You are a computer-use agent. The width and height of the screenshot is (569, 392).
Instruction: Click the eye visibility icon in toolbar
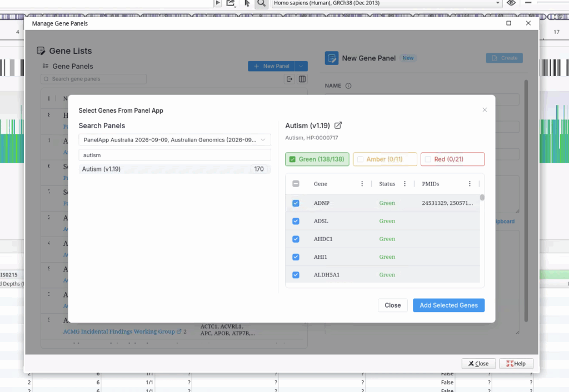[x=511, y=3]
